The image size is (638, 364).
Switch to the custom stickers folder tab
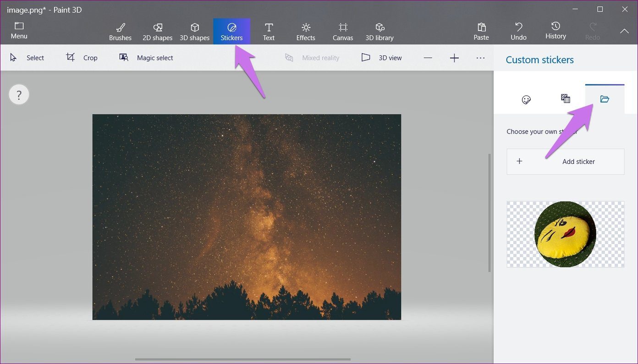[605, 99]
